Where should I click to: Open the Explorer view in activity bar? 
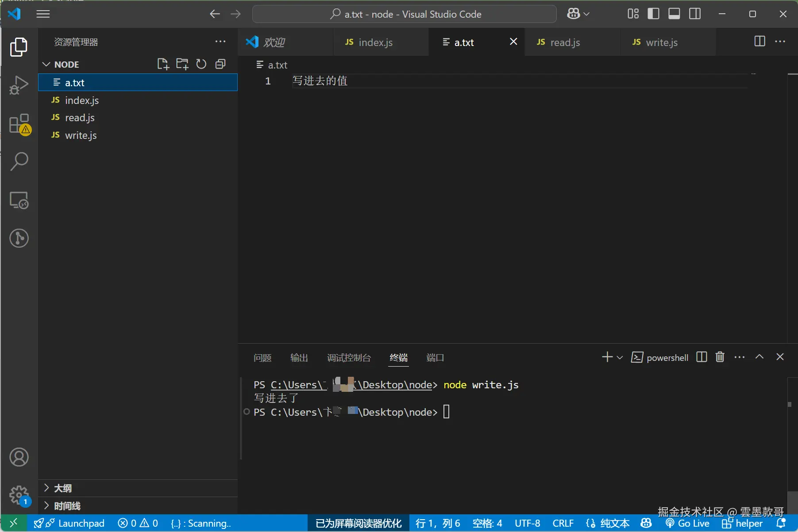tap(19, 47)
